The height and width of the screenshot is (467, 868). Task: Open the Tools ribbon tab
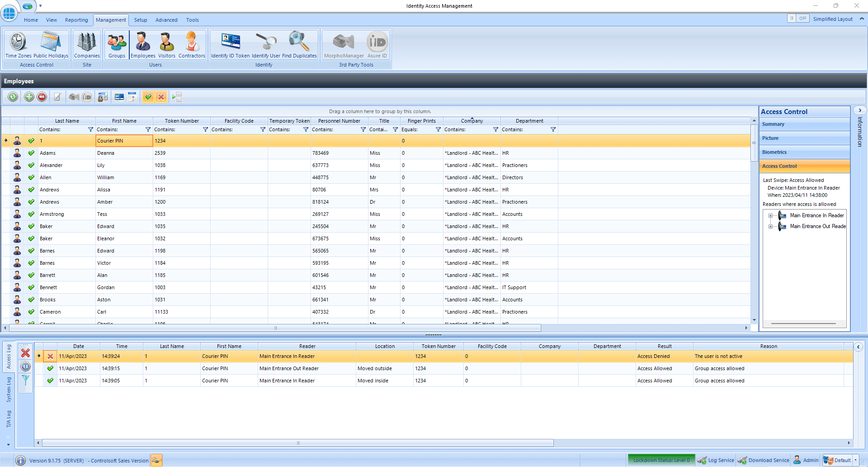coord(193,20)
